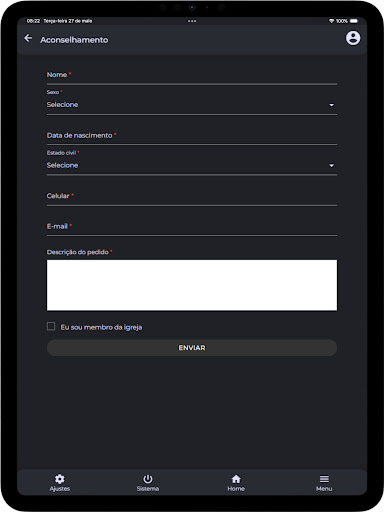Image resolution: width=384 pixels, height=512 pixels.
Task: Focus the Data de nascimento field
Action: click(x=192, y=136)
